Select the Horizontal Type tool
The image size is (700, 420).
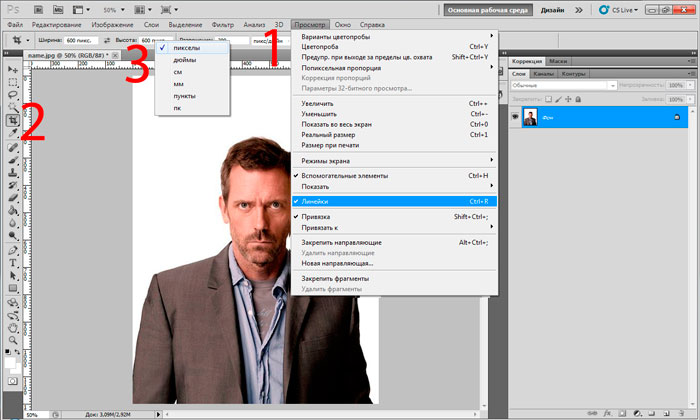12,263
